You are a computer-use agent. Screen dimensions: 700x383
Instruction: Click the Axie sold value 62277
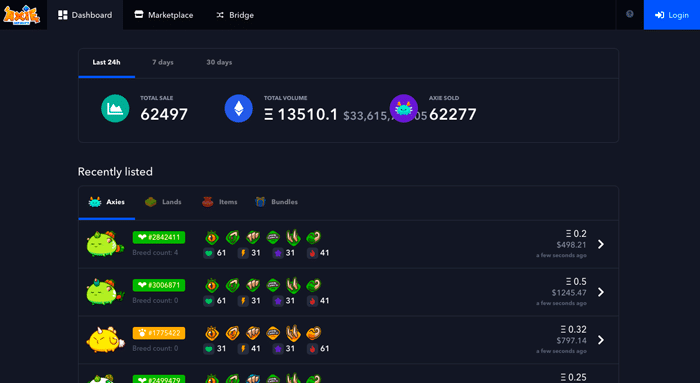[x=453, y=115]
